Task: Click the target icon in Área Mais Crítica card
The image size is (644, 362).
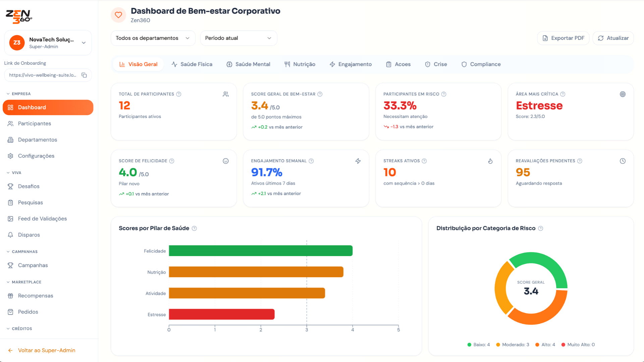Action: (623, 94)
